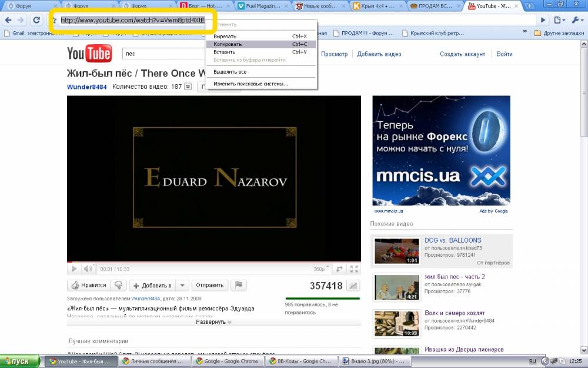Screen dimensions: 588x368
Task: Click the page's vertical scrollbar thumb
Action: [584, 92]
